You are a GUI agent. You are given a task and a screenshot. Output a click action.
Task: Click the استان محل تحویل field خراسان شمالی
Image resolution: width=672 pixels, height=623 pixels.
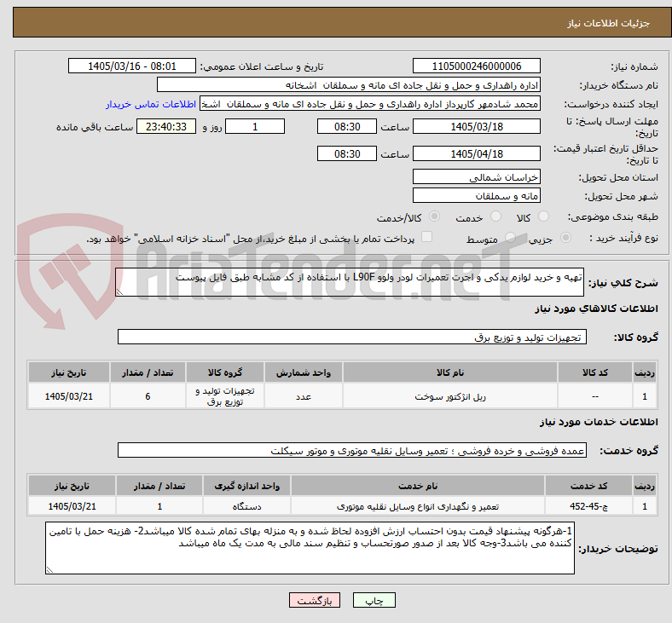click(x=476, y=176)
